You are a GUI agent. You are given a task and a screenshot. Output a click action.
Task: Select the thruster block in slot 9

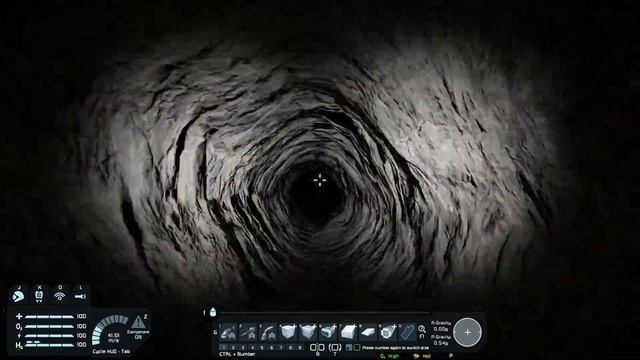point(388,332)
